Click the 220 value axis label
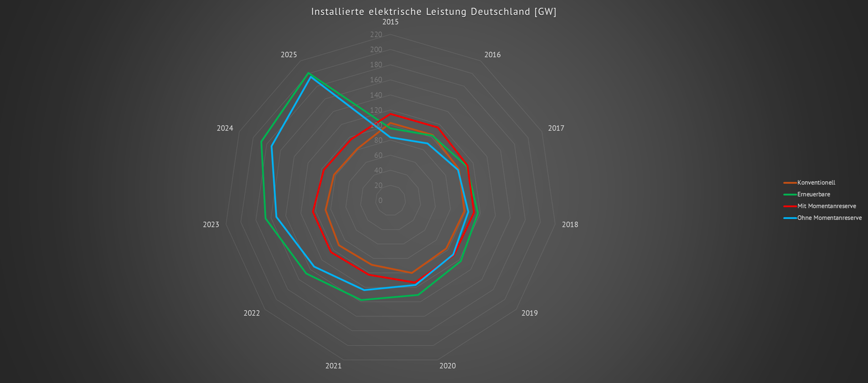Image resolution: width=868 pixels, height=383 pixels. 376,35
